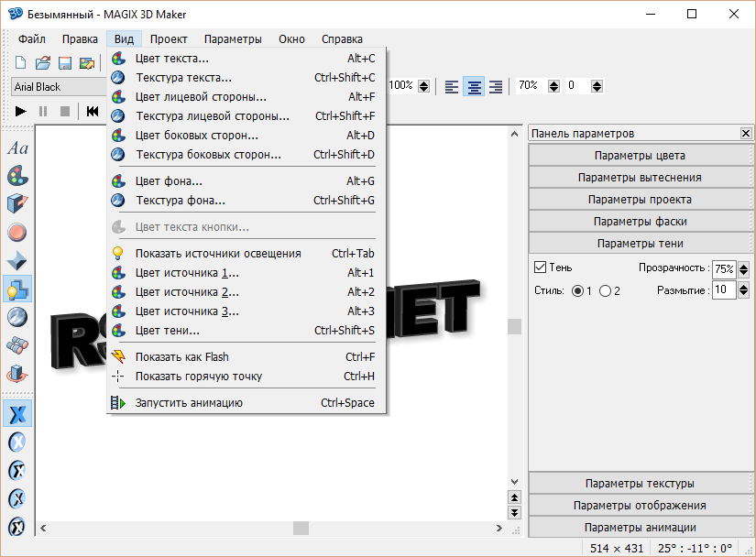
Task: Select the extrusion cube tool
Action: [17, 203]
